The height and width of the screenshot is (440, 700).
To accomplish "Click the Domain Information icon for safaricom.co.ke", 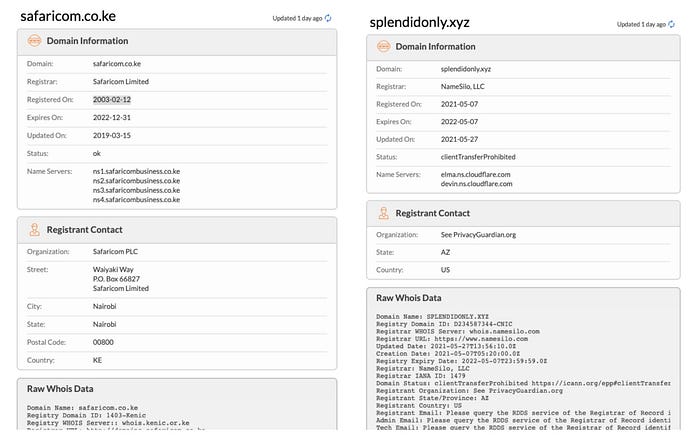I will click(x=34, y=41).
